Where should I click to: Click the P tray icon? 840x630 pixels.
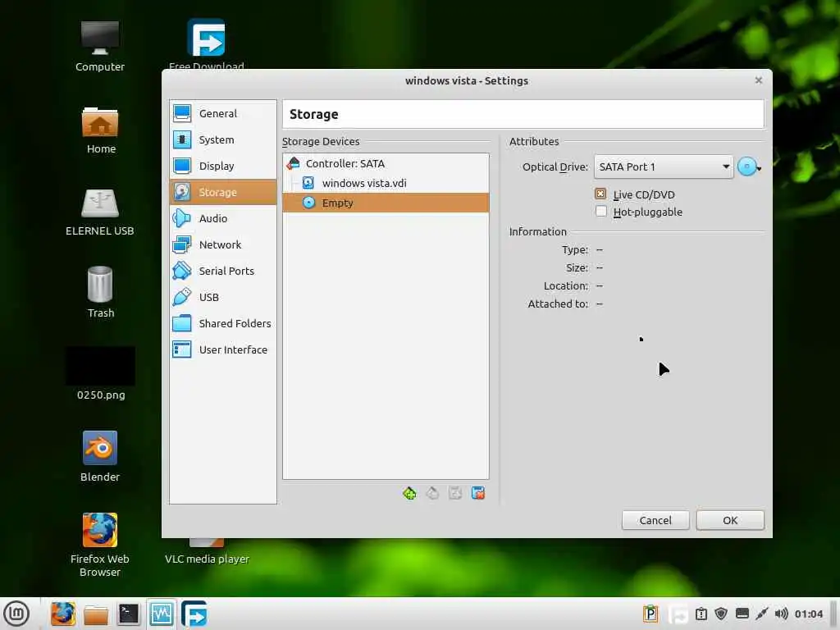click(x=651, y=614)
